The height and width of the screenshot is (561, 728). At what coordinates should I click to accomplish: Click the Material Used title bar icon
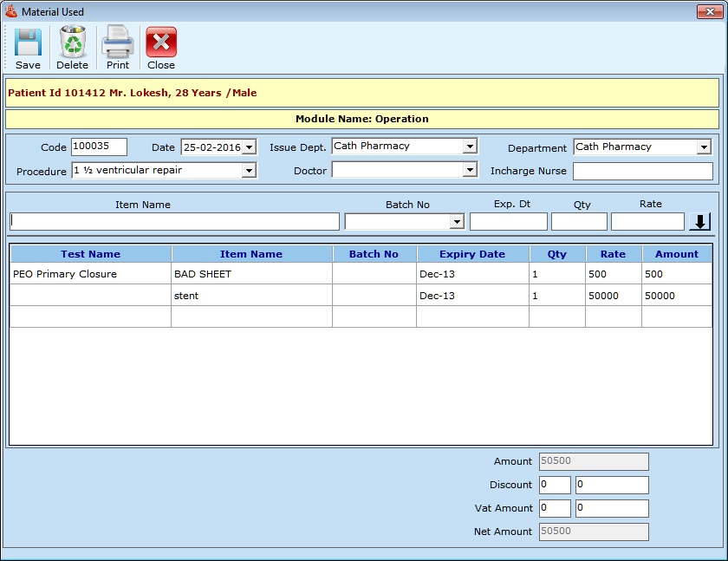pyautogui.click(x=11, y=11)
